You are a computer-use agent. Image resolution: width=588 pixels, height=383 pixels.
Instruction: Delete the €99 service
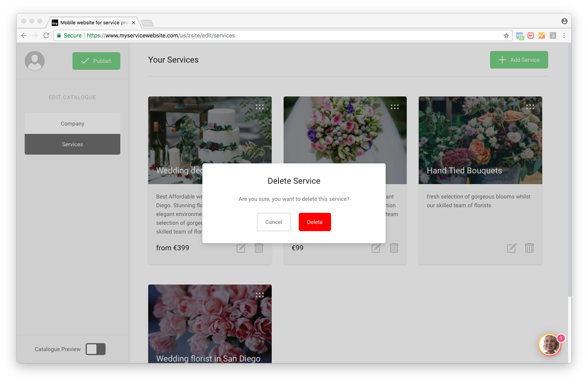click(x=394, y=248)
